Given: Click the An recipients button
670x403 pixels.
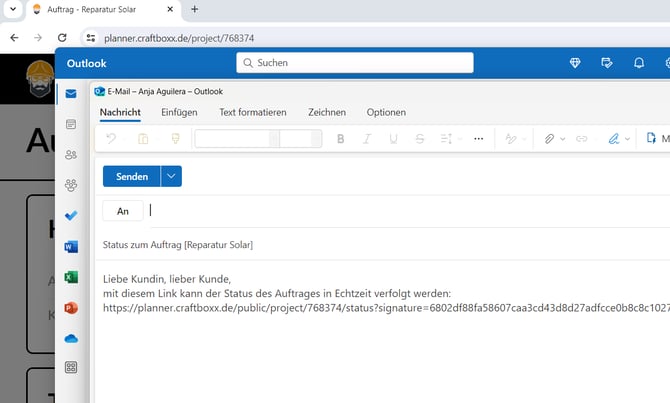Looking at the screenshot, I should pyautogui.click(x=123, y=211).
